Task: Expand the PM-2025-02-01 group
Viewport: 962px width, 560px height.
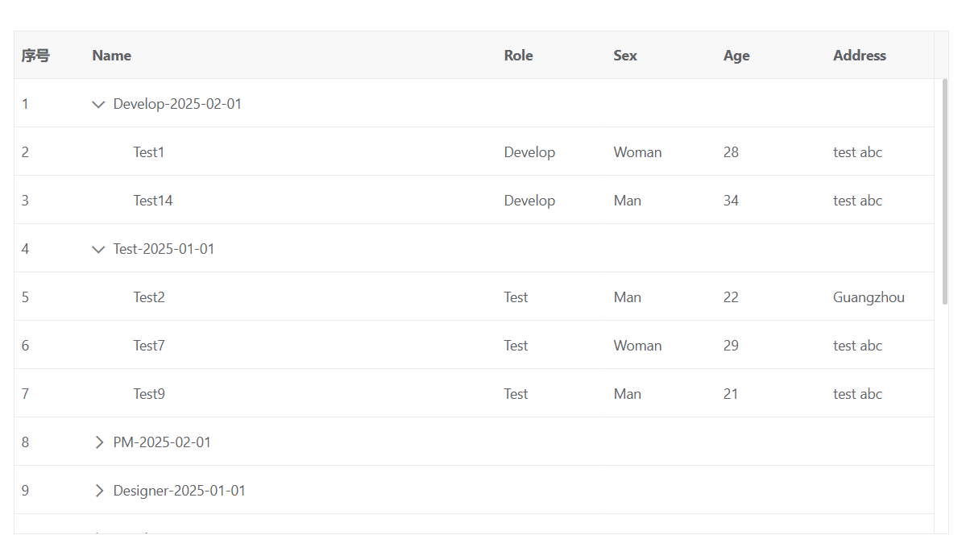Action: [x=99, y=442]
